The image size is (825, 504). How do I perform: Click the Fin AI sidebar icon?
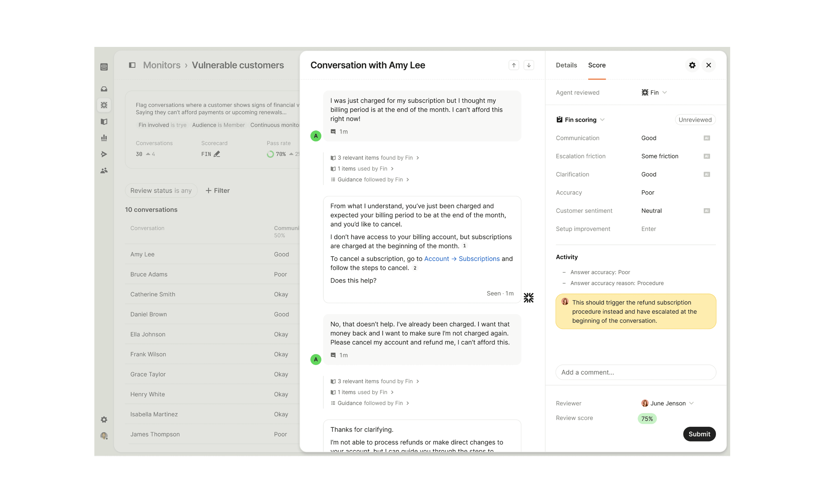104,105
